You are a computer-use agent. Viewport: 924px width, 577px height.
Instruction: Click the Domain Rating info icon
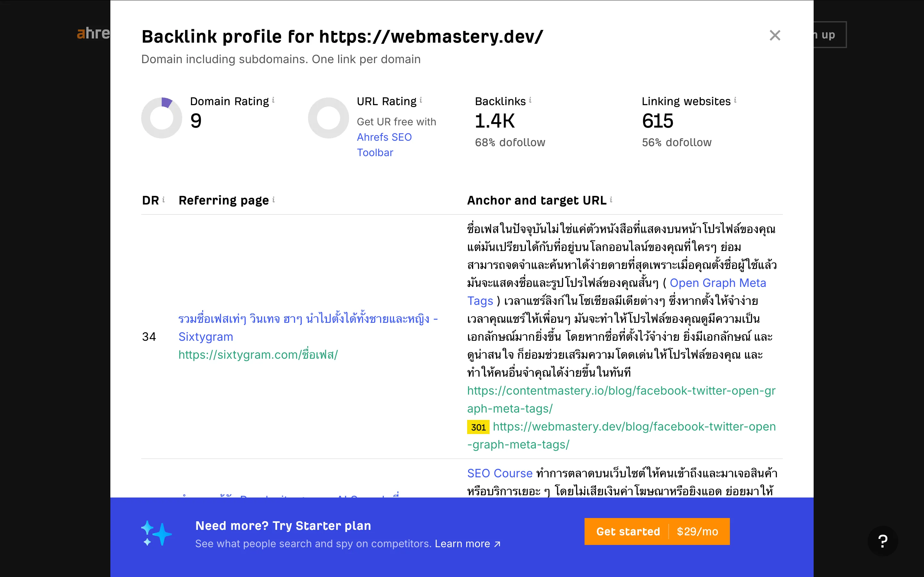pyautogui.click(x=273, y=100)
